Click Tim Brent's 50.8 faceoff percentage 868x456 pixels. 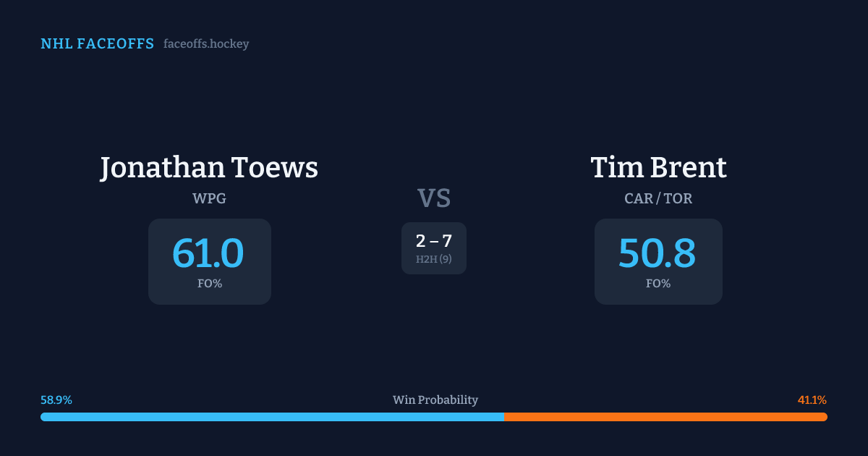[658, 253]
